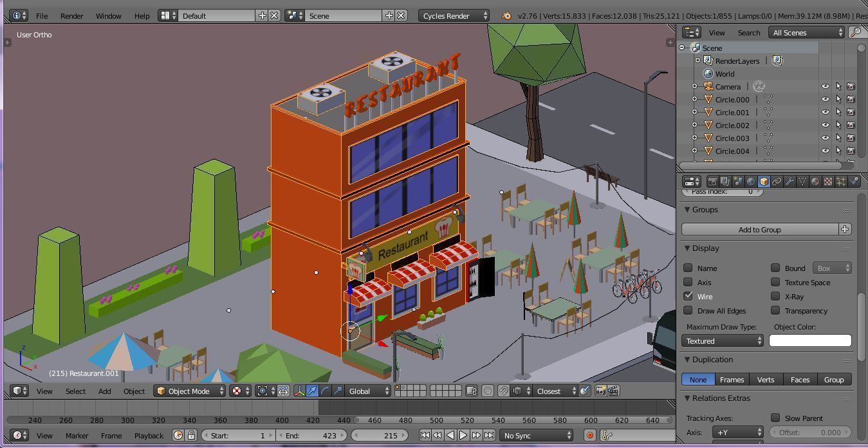Enable the Texture Space checkbox
The height and width of the screenshot is (448, 868).
click(x=775, y=282)
